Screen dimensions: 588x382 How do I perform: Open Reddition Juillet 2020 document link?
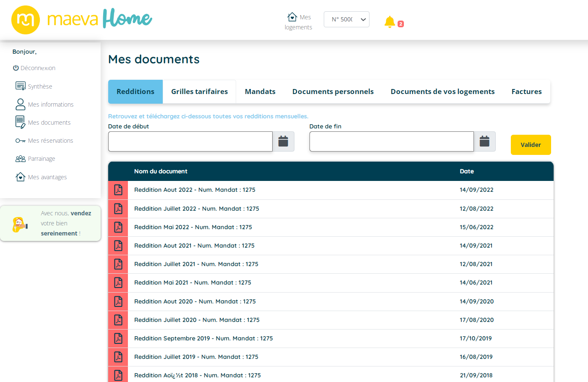click(197, 320)
